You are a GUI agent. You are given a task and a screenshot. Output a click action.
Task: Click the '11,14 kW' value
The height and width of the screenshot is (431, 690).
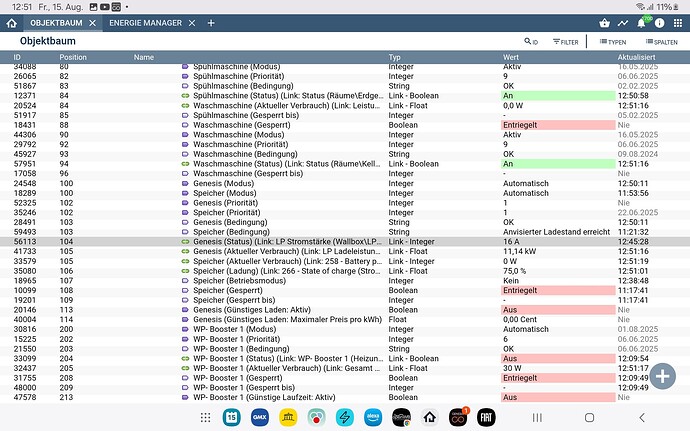tap(520, 251)
